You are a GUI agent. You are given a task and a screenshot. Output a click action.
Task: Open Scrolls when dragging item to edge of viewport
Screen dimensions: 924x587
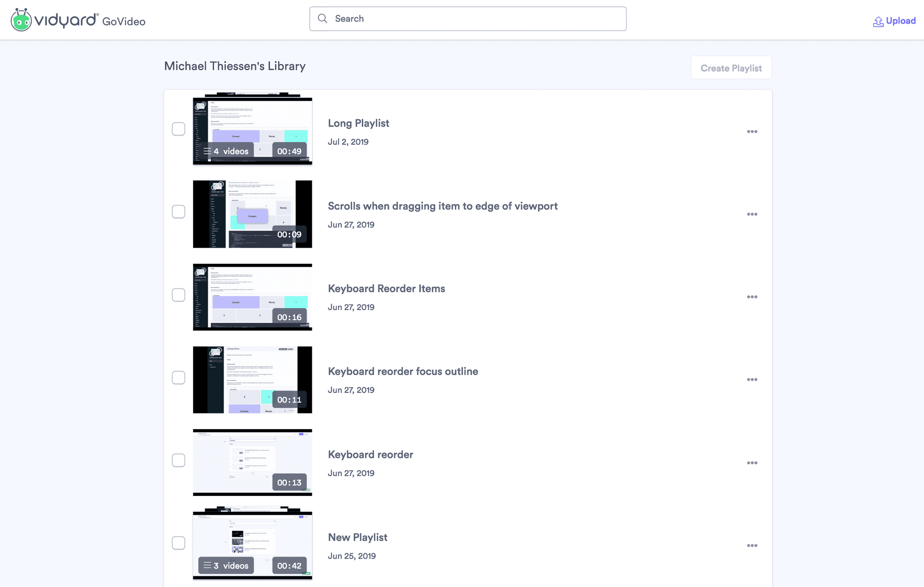pyautogui.click(x=443, y=206)
